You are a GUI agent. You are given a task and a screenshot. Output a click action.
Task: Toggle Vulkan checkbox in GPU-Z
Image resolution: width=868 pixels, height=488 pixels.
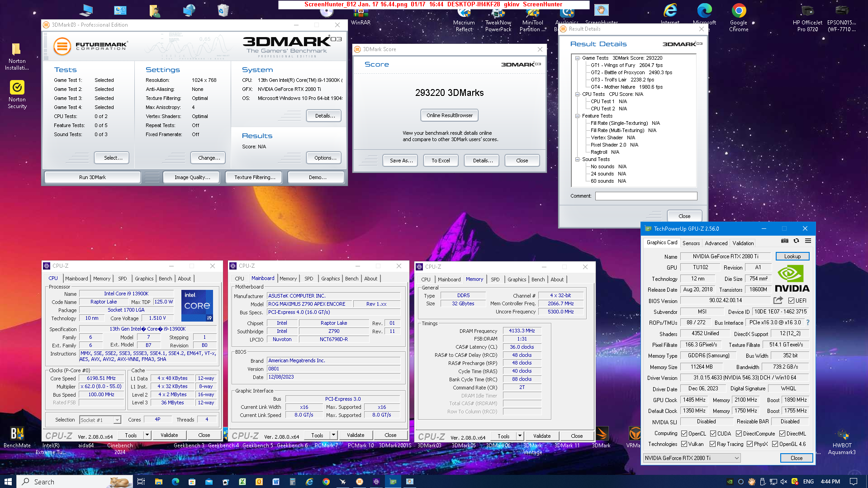[x=684, y=444]
